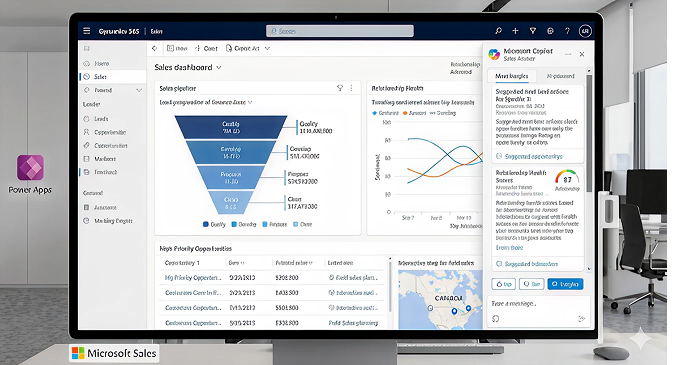Close the Copilot side panel
675x365 pixels.
(582, 54)
